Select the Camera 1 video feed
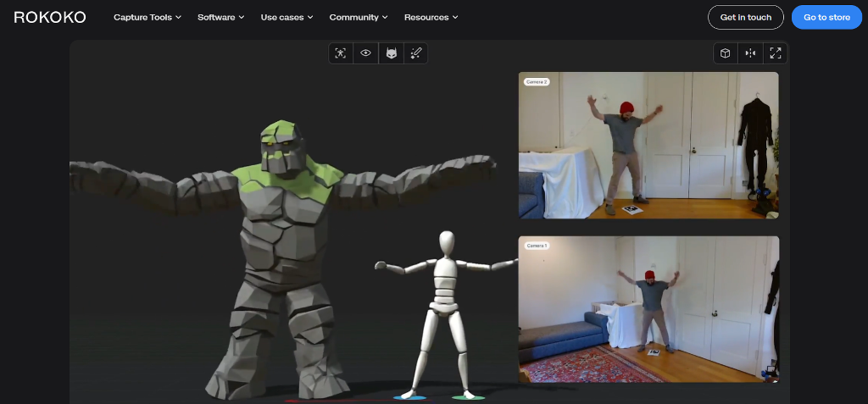This screenshot has width=868, height=404. coord(648,309)
